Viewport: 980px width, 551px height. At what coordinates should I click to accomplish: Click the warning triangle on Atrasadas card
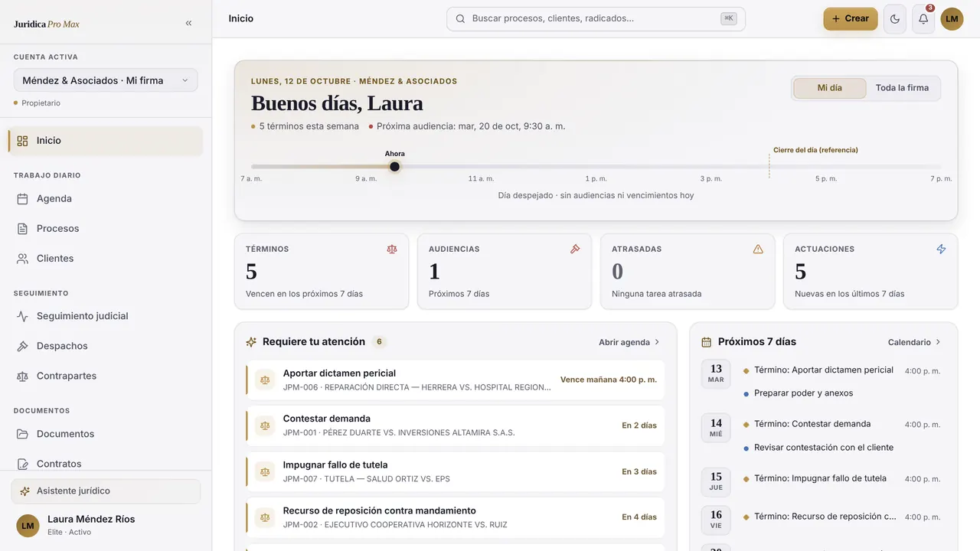[758, 249]
